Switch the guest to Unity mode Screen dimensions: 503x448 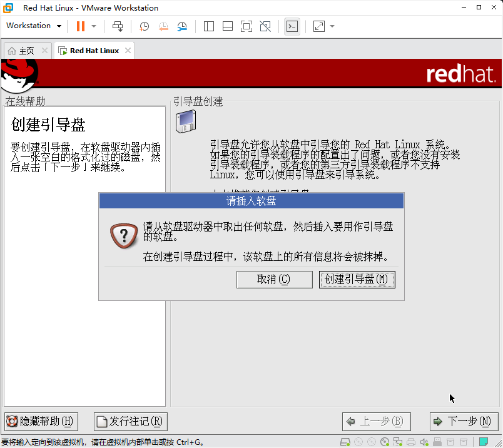pyautogui.click(x=265, y=26)
